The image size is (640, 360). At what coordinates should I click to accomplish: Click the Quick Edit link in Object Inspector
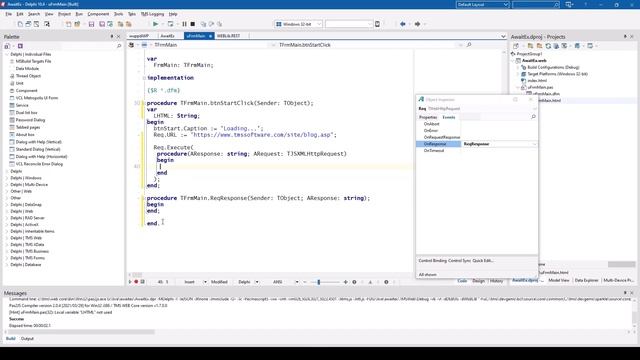click(483, 260)
